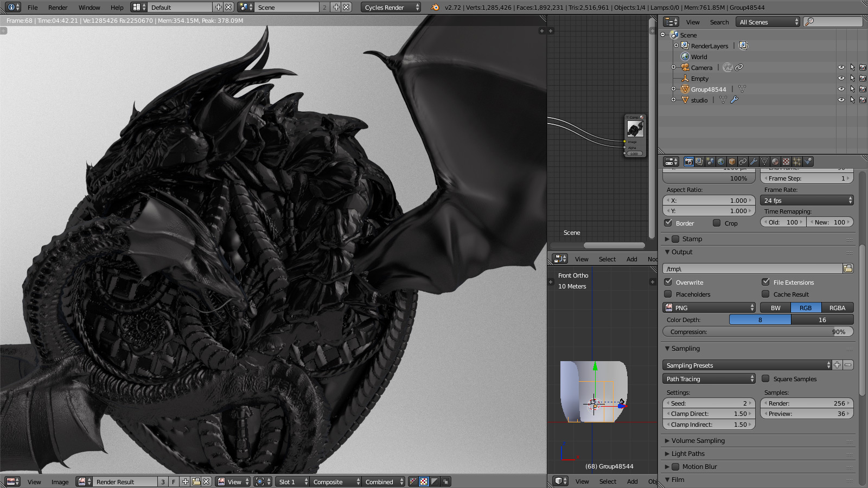The width and height of the screenshot is (868, 488).
Task: Open the PNG file format dropdown
Action: (709, 308)
